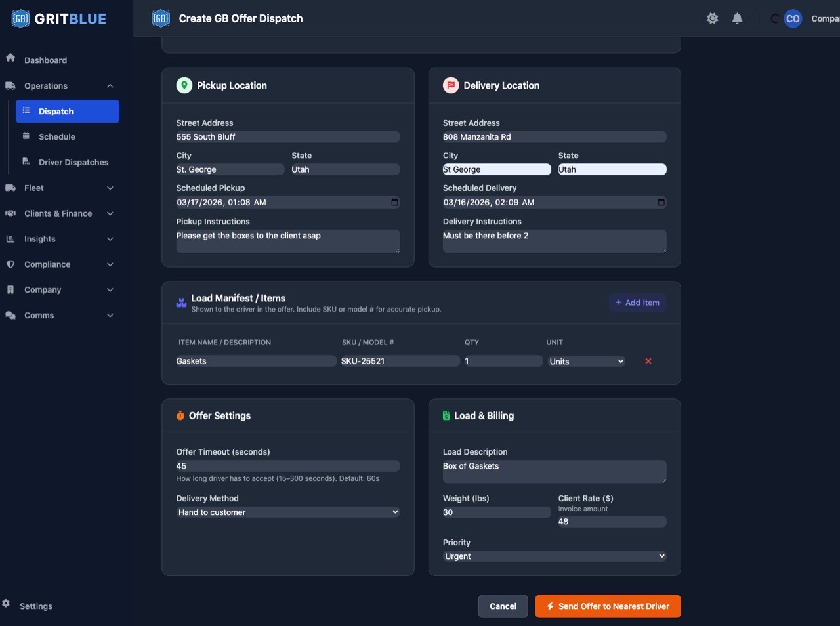Image resolution: width=840 pixels, height=626 pixels.
Task: Click the Clients & Finance handshake icon
Action: click(10, 213)
